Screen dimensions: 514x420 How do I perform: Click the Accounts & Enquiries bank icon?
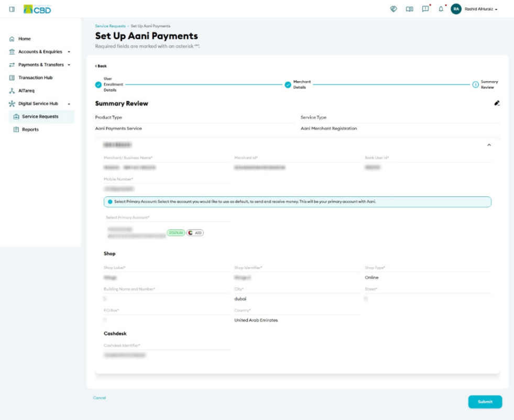coord(12,52)
